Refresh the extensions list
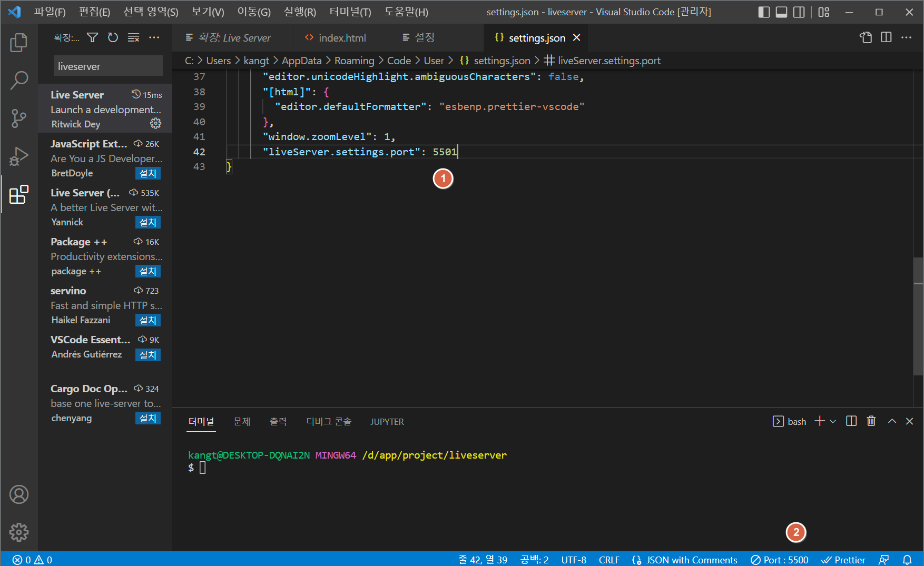 pos(113,37)
